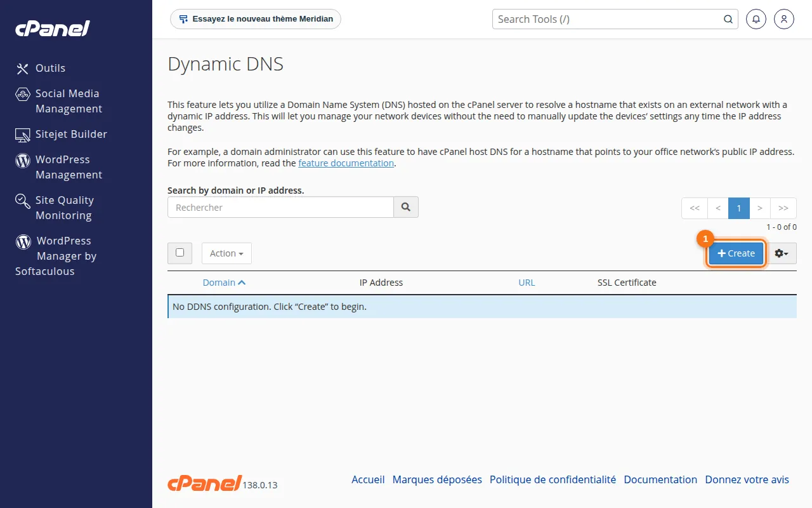Open Donnez votre avis link
This screenshot has height=508, width=812.
point(747,480)
